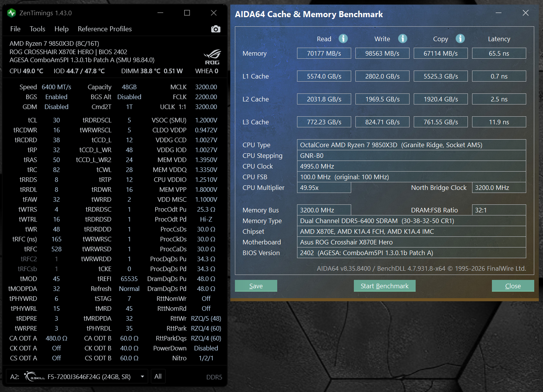This screenshot has width=543, height=392.
Task: Click the Chipset field AMD X870E
Action: (x=411, y=231)
